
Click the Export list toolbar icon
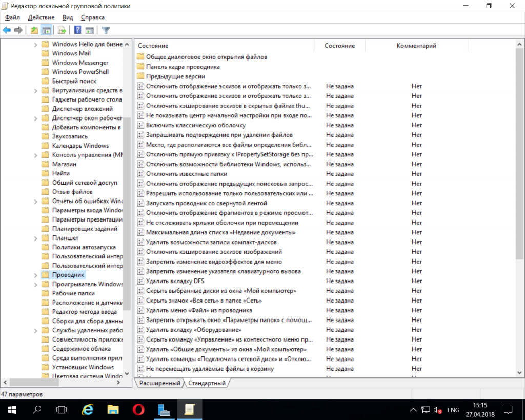62,30
